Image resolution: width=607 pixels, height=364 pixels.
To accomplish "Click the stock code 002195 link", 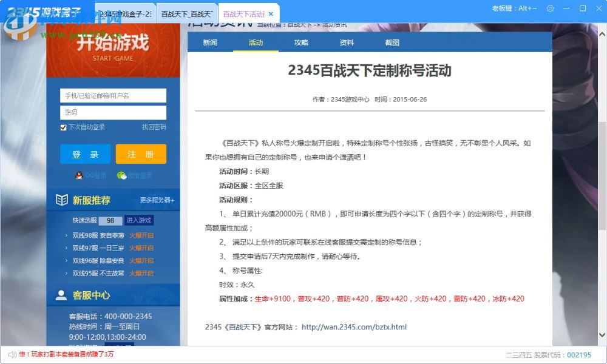I will click(x=580, y=355).
